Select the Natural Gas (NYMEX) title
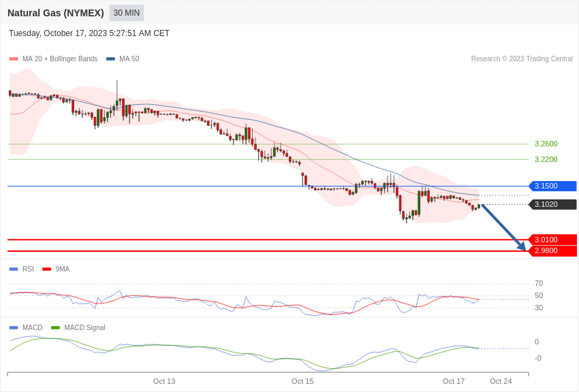This screenshot has height=392, width=579. (x=56, y=13)
